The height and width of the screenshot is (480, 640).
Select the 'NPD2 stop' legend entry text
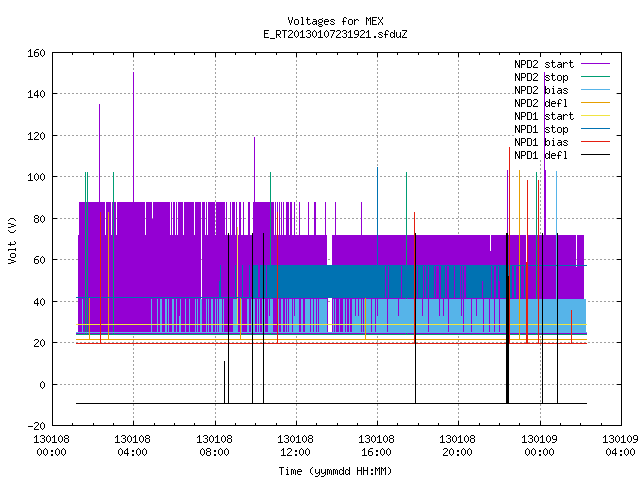point(541,77)
